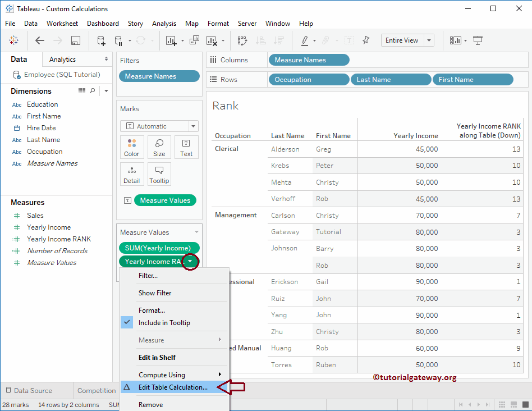This screenshot has height=411, width=532.
Task: Click the Color button in Marks card
Action: (x=132, y=148)
